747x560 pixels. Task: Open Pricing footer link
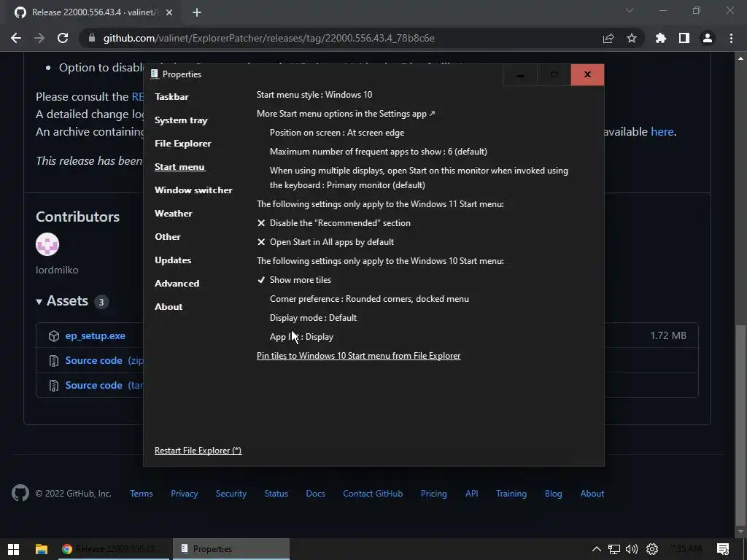434,494
